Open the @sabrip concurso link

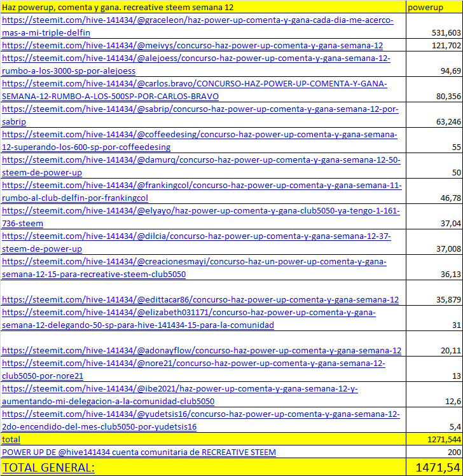pos(200,116)
